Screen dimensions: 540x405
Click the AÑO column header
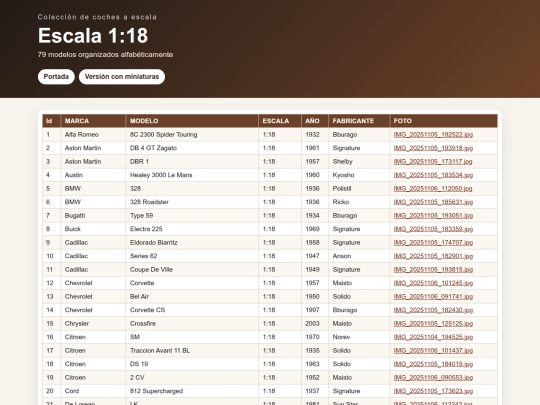click(x=315, y=121)
